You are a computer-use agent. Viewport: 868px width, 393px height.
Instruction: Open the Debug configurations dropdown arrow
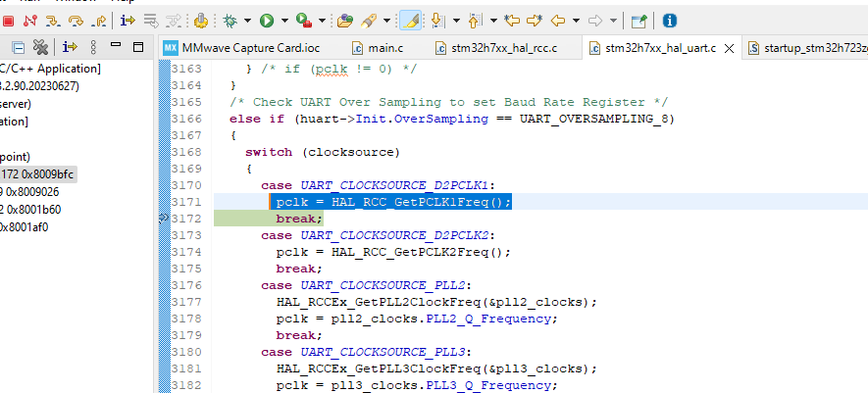click(247, 21)
